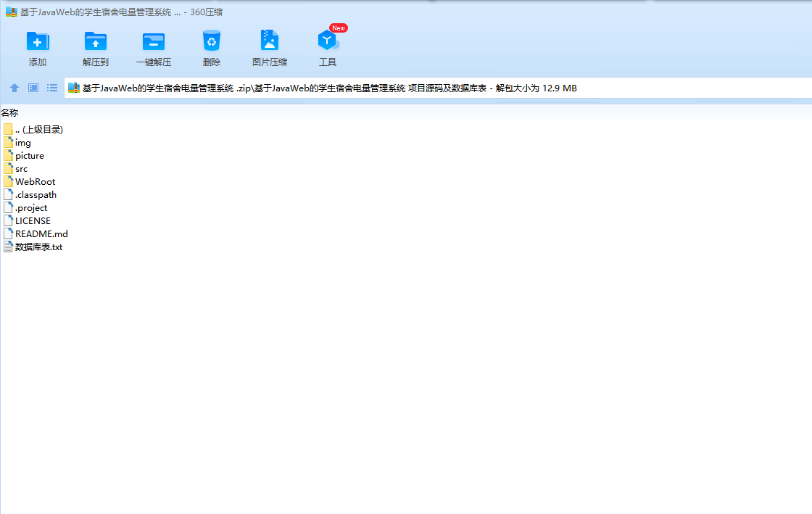
Task: Click the 解压到 toolbar label
Action: 95,62
